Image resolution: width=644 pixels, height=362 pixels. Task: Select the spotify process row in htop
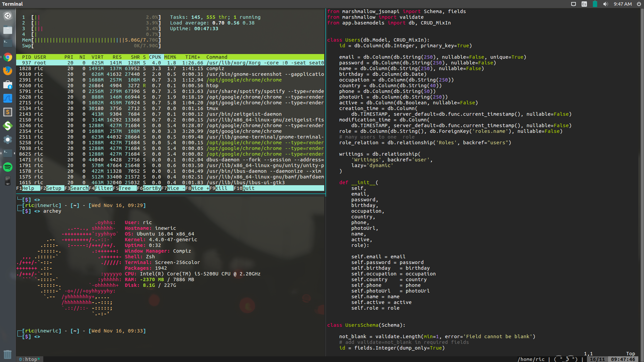pos(170,91)
